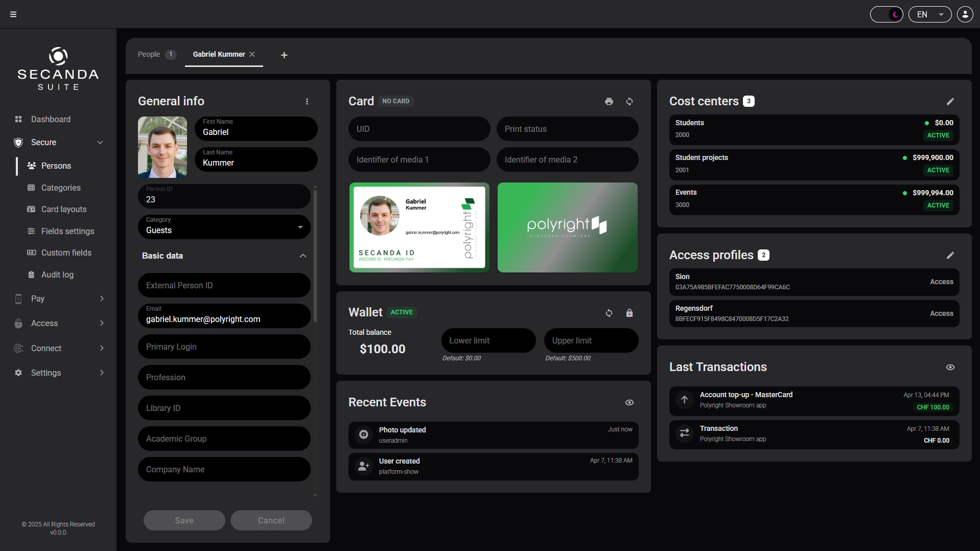
Task: Open the Category Guests dropdown
Action: (224, 227)
